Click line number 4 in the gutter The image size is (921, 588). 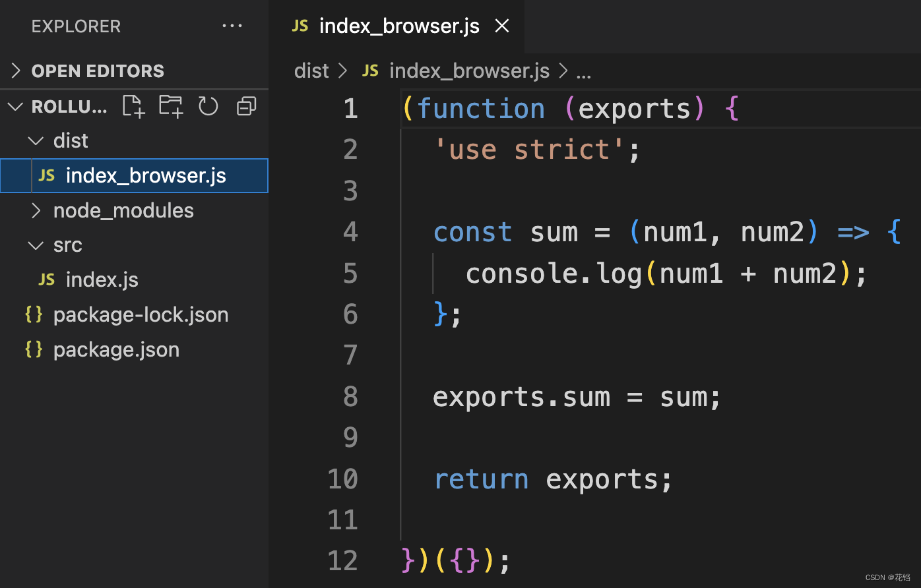351,232
